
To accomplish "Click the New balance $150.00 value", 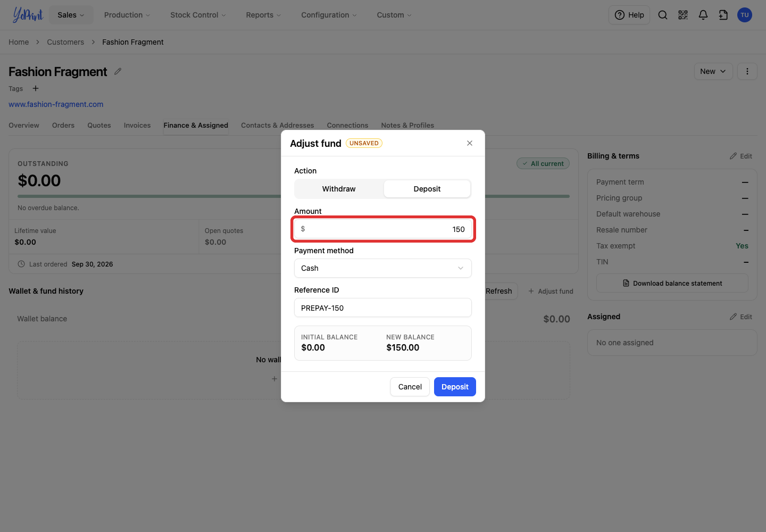I will coord(403,347).
